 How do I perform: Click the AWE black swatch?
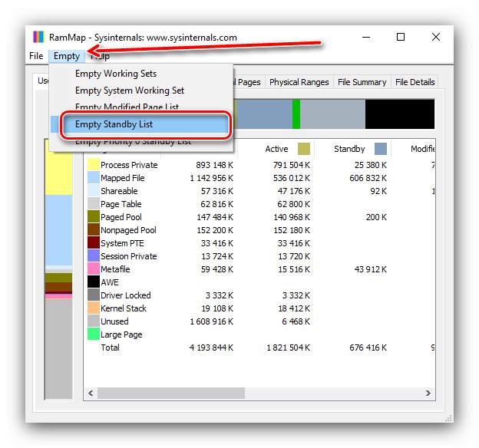(x=94, y=282)
